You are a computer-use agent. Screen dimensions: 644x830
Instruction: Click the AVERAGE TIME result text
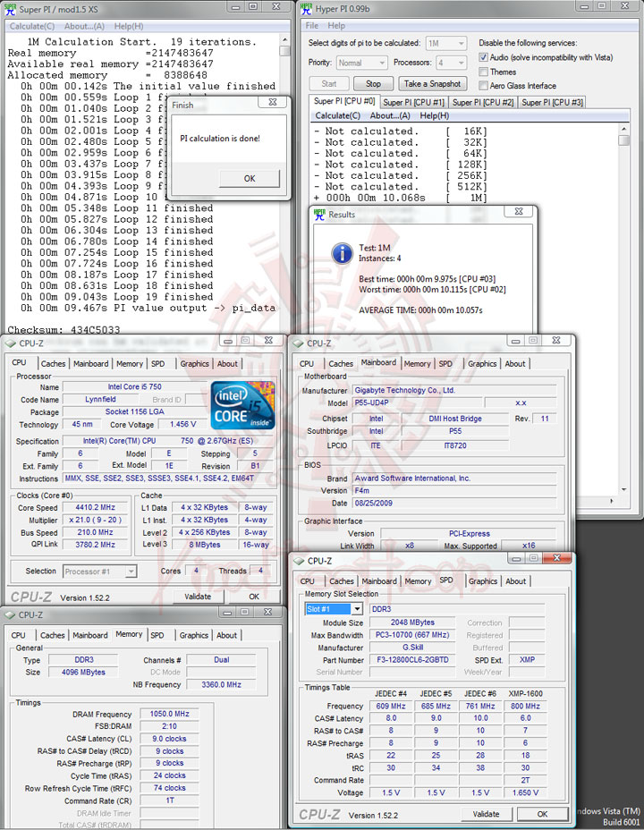[x=420, y=310]
